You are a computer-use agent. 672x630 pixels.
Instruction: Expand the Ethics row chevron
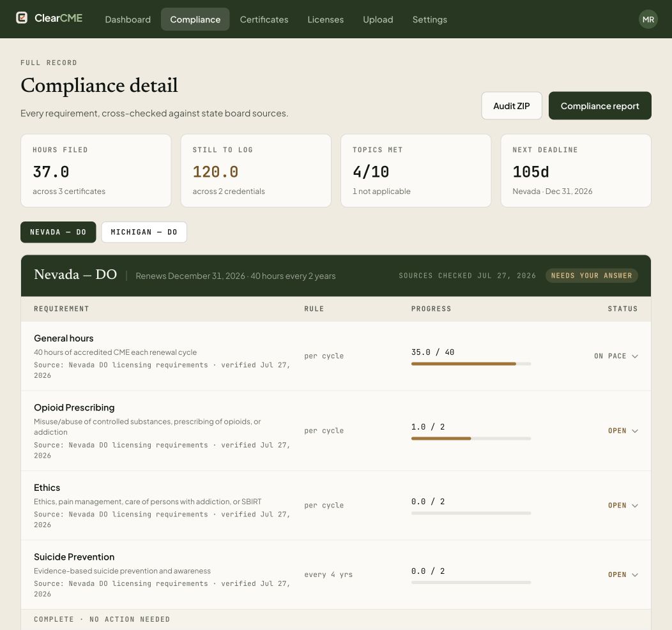635,506
